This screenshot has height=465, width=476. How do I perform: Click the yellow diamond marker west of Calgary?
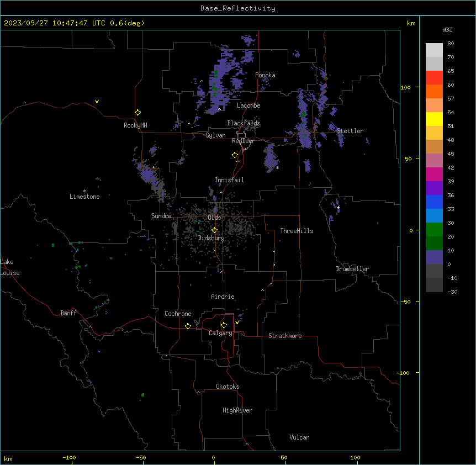(x=188, y=326)
